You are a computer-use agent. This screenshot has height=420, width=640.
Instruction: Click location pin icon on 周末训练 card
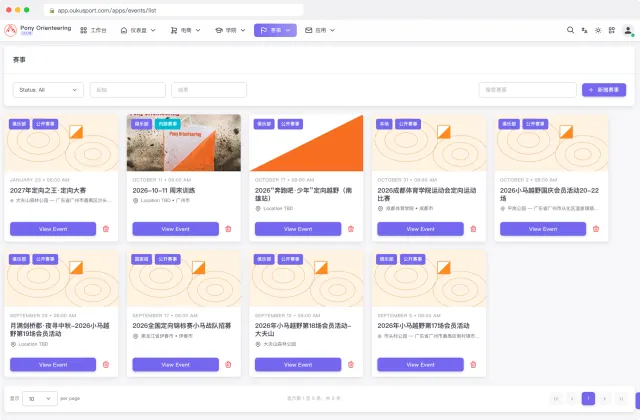click(136, 200)
